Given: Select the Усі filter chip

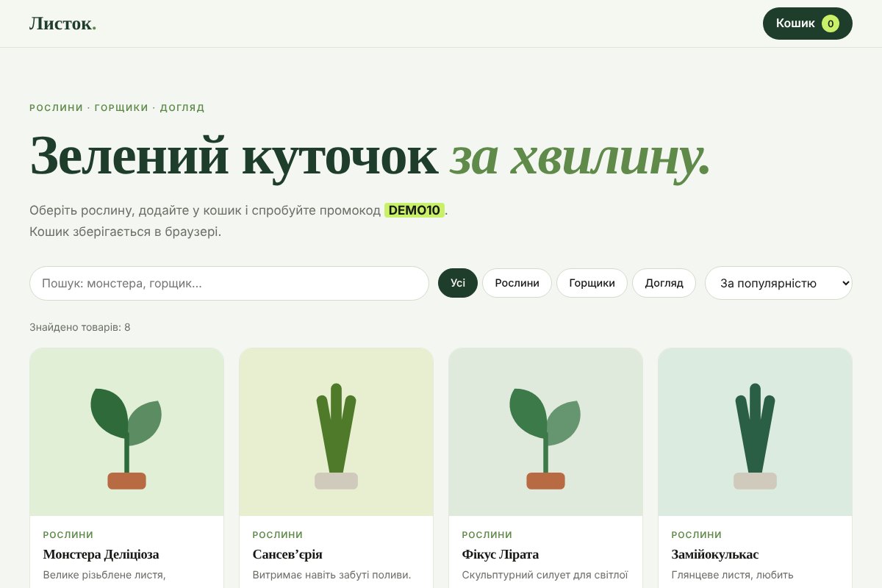Looking at the screenshot, I should click(458, 283).
